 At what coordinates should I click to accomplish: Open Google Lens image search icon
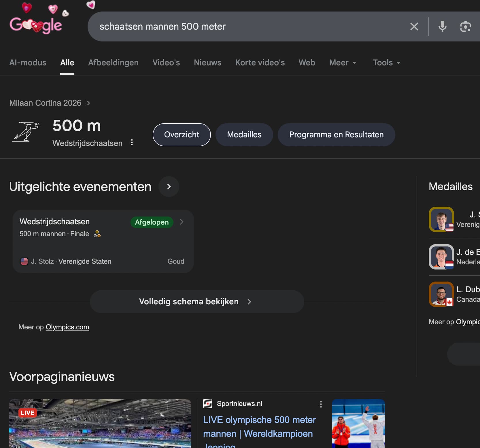pyautogui.click(x=465, y=26)
